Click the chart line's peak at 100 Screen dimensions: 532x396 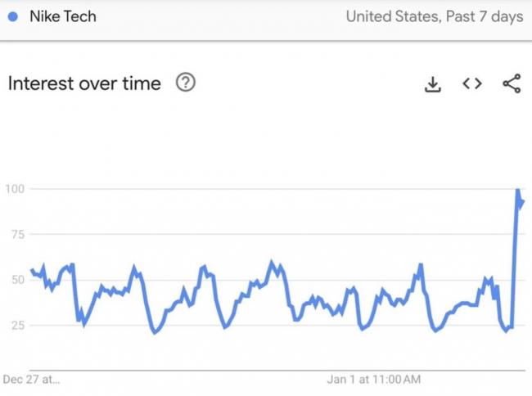coord(517,191)
